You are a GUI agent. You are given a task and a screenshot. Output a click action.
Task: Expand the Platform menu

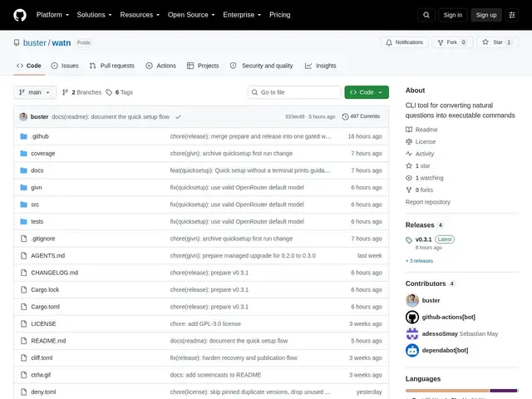(52, 15)
